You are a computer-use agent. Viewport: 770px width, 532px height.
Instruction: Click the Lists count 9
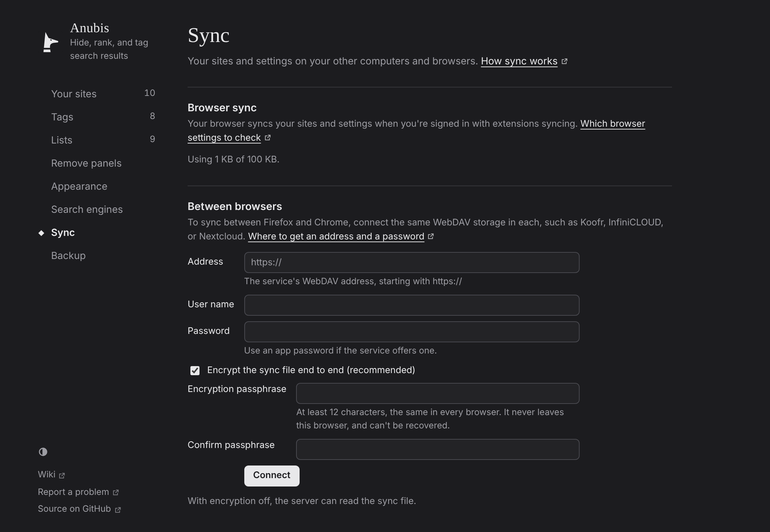click(x=152, y=139)
